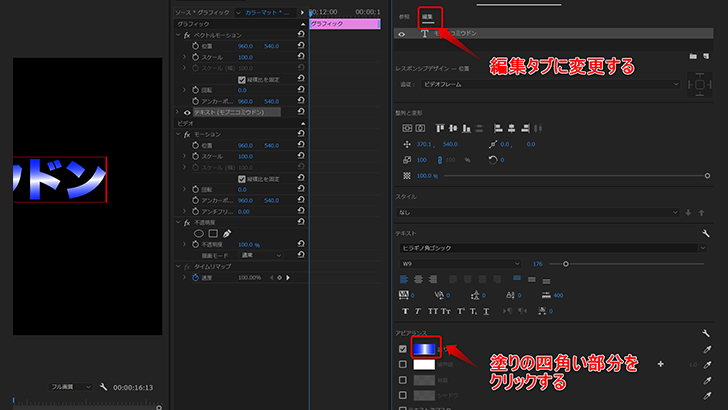Create 4-point polygon mask under 不透明度

213,234
